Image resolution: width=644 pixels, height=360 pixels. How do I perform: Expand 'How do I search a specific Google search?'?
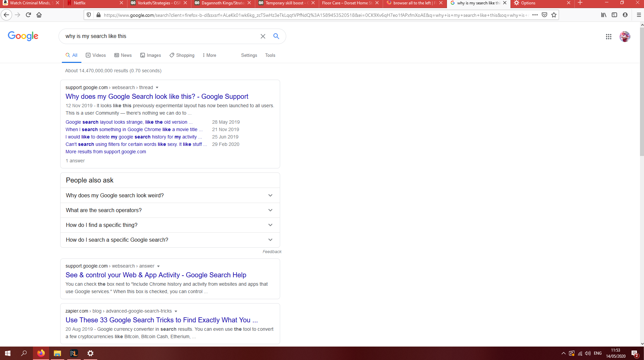click(x=170, y=240)
